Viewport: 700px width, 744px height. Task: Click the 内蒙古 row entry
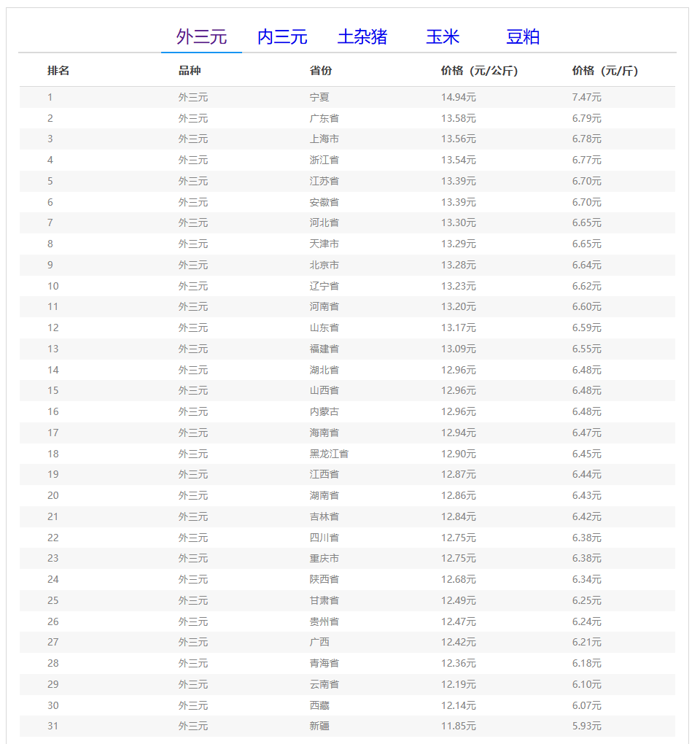324,411
